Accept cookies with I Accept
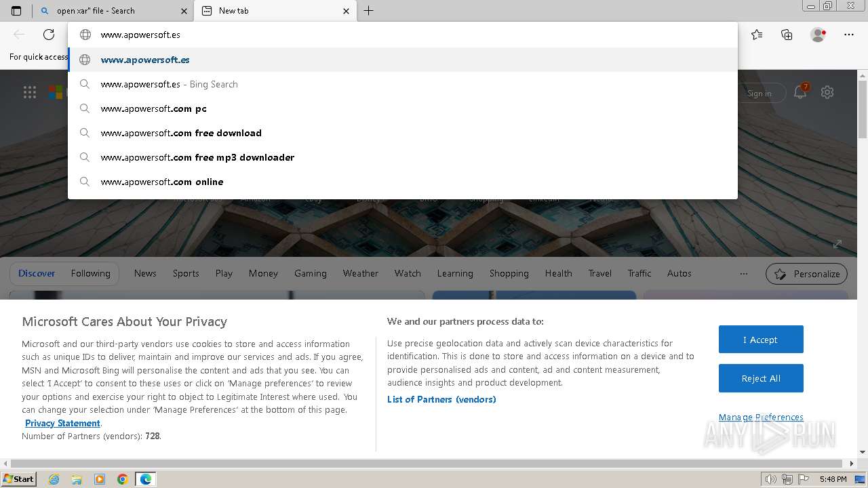868x488 pixels. coord(761,340)
